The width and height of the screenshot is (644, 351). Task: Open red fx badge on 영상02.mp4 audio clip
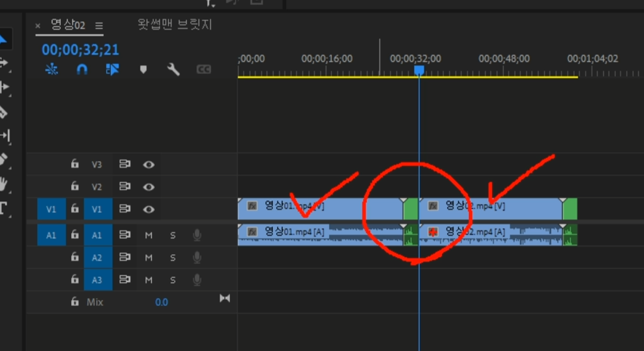(x=433, y=232)
